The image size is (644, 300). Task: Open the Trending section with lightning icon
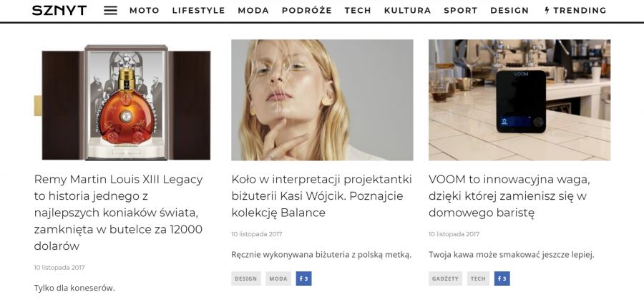click(x=575, y=11)
